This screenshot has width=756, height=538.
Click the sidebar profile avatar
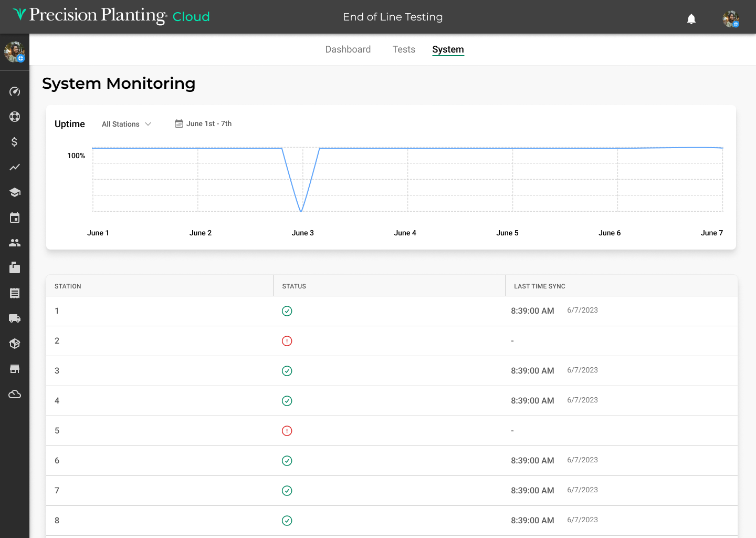pyautogui.click(x=15, y=52)
